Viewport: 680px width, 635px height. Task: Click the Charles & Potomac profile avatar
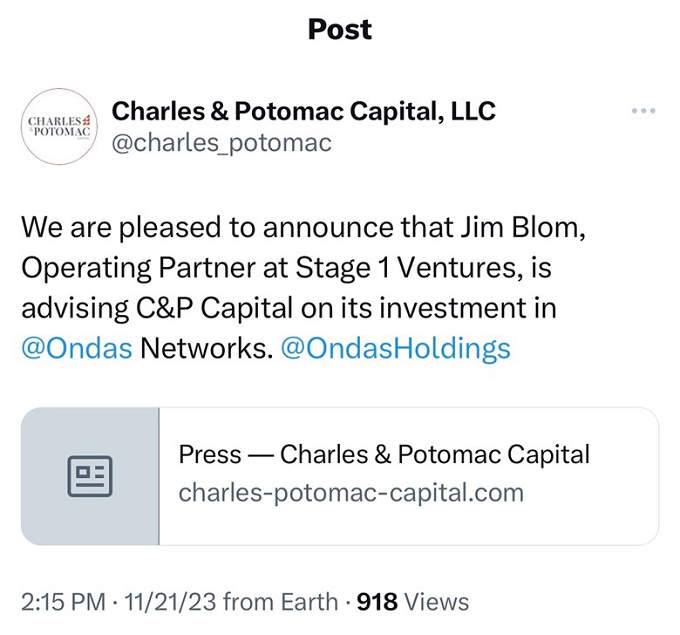[59, 125]
